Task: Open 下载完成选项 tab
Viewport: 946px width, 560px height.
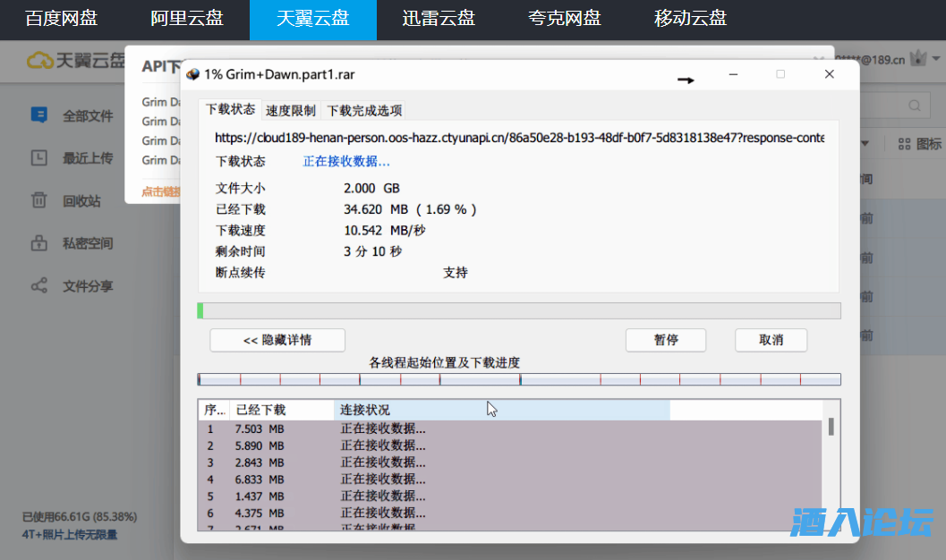Action: point(363,111)
